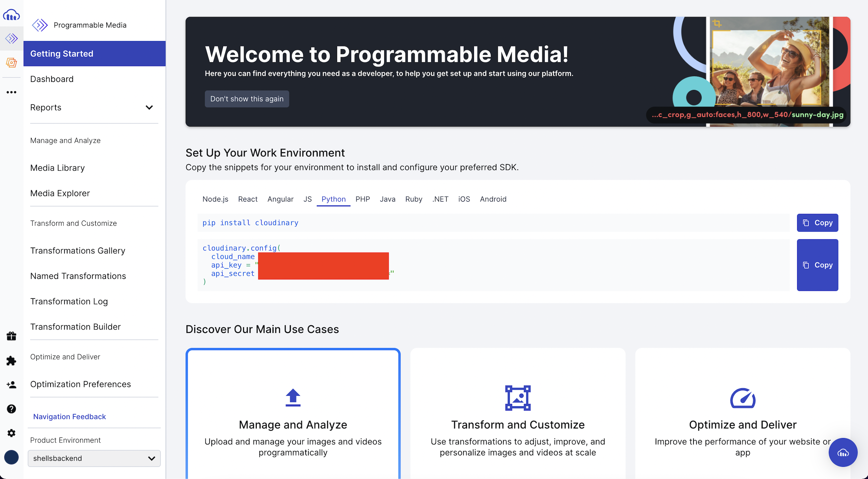Click the gift box icon in the rail
Screen dimensions: 868x479
click(11, 336)
